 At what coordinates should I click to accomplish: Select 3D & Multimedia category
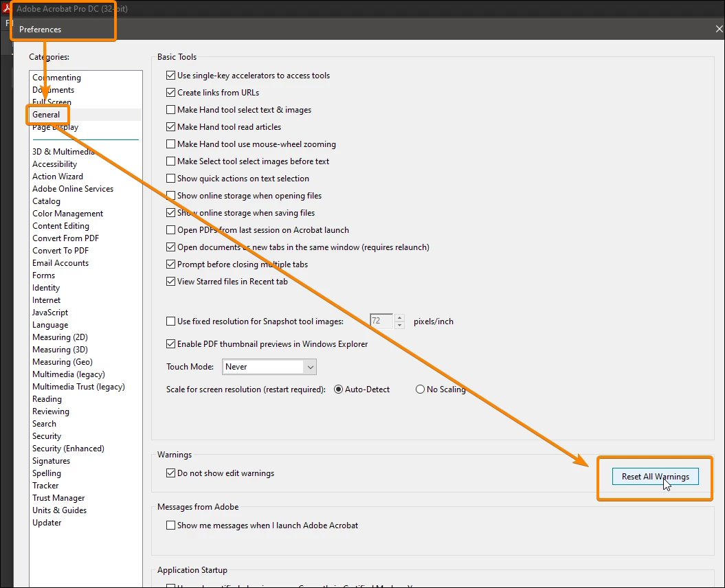click(63, 152)
